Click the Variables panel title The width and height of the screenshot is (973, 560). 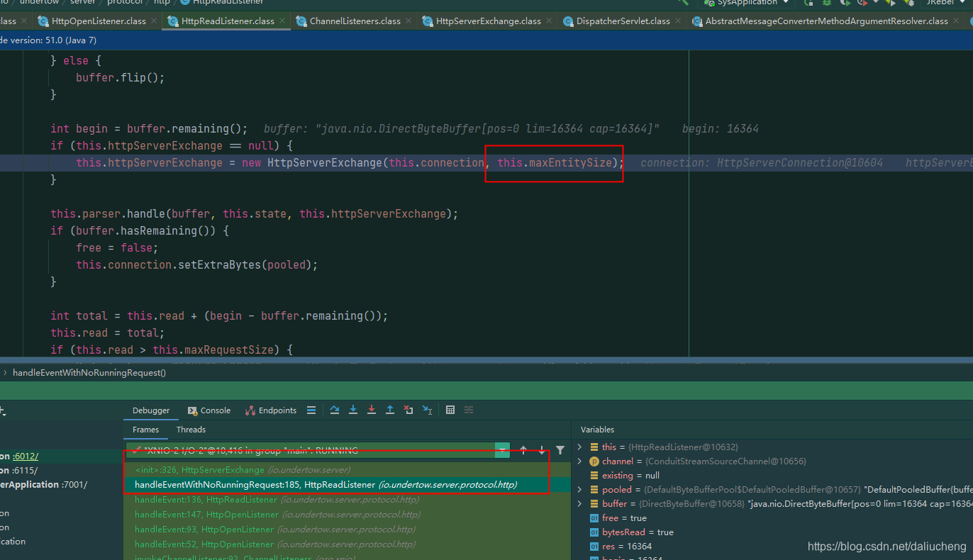(x=597, y=430)
